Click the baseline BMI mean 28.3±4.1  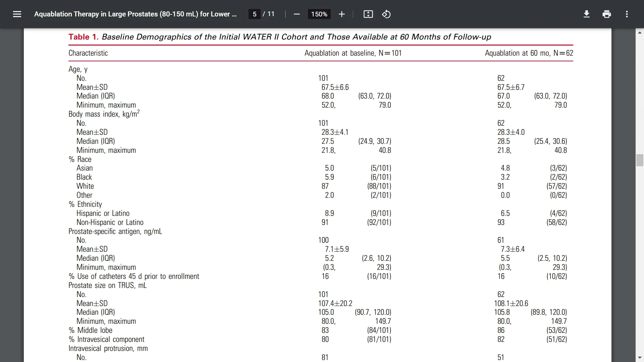click(x=335, y=132)
